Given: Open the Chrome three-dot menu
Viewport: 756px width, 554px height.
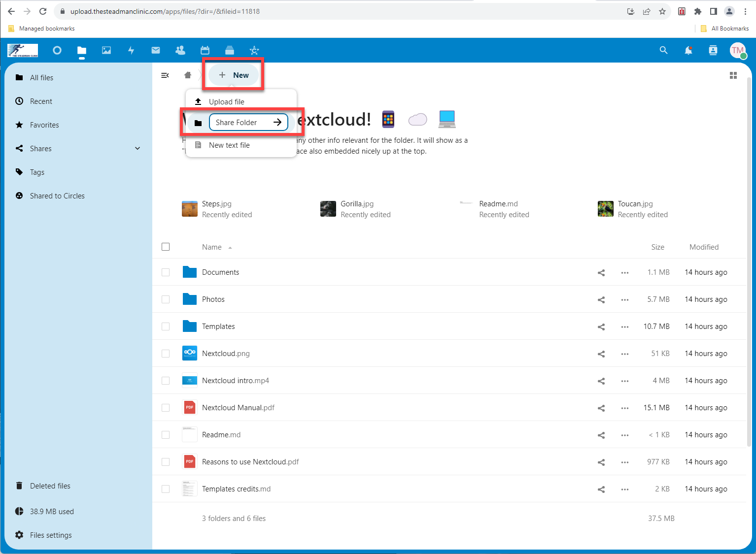Looking at the screenshot, I should click(745, 11).
